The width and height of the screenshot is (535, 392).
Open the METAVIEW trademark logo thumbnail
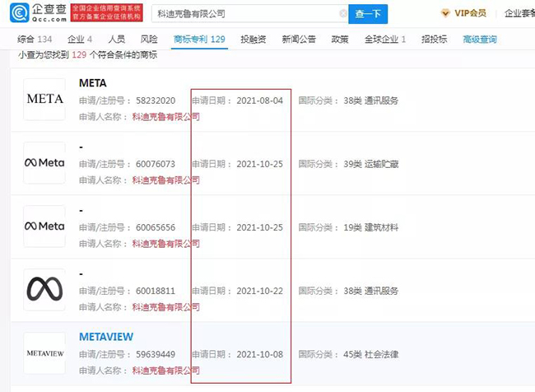[x=44, y=353]
